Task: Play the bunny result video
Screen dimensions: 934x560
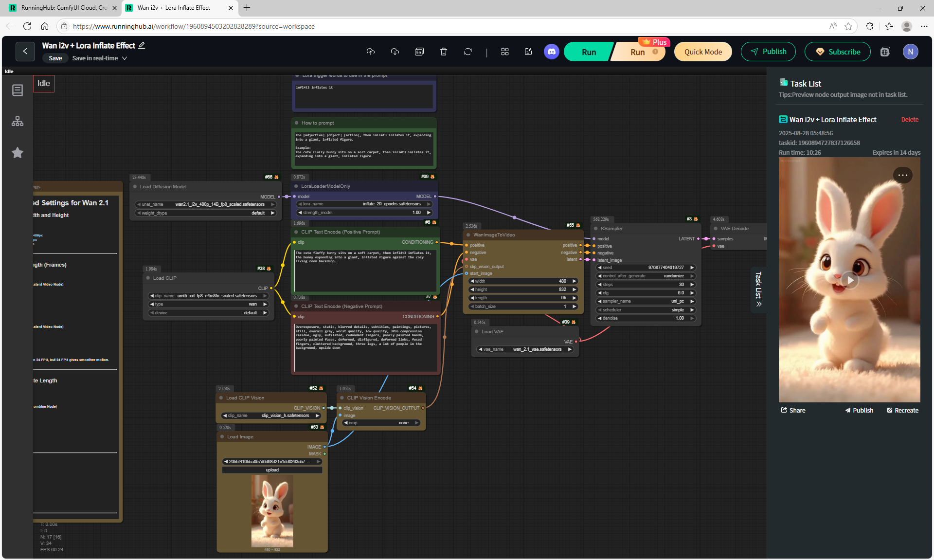Action: [849, 280]
